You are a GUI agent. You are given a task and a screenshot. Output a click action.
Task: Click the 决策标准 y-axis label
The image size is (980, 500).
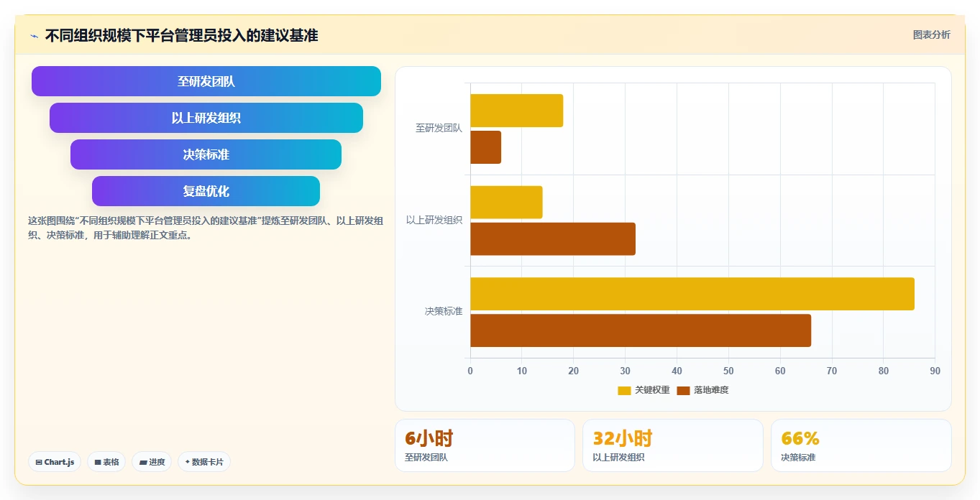pos(444,311)
